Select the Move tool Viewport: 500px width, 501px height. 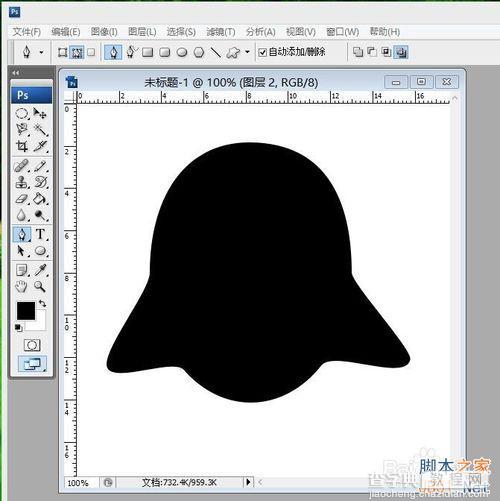coord(40,114)
